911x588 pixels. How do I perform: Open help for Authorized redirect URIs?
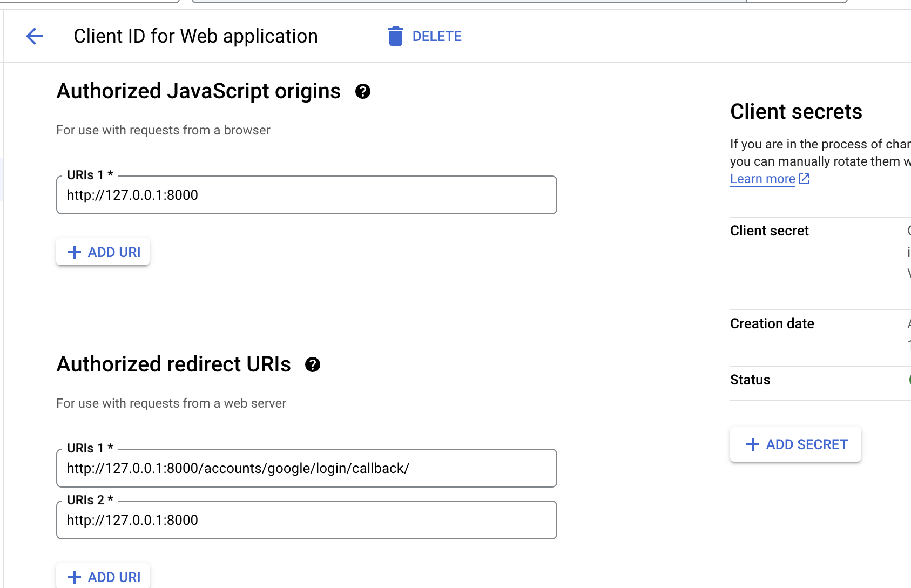point(313,365)
